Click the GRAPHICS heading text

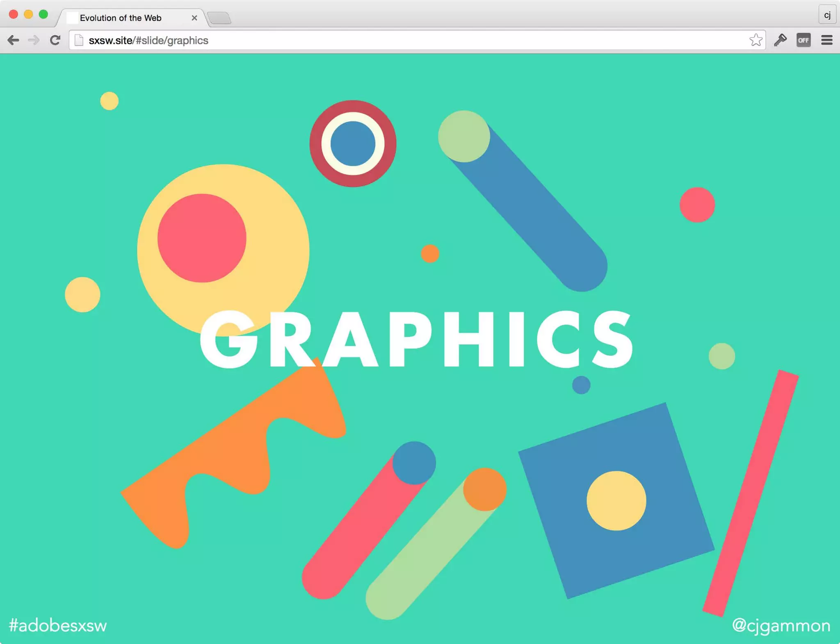(416, 340)
